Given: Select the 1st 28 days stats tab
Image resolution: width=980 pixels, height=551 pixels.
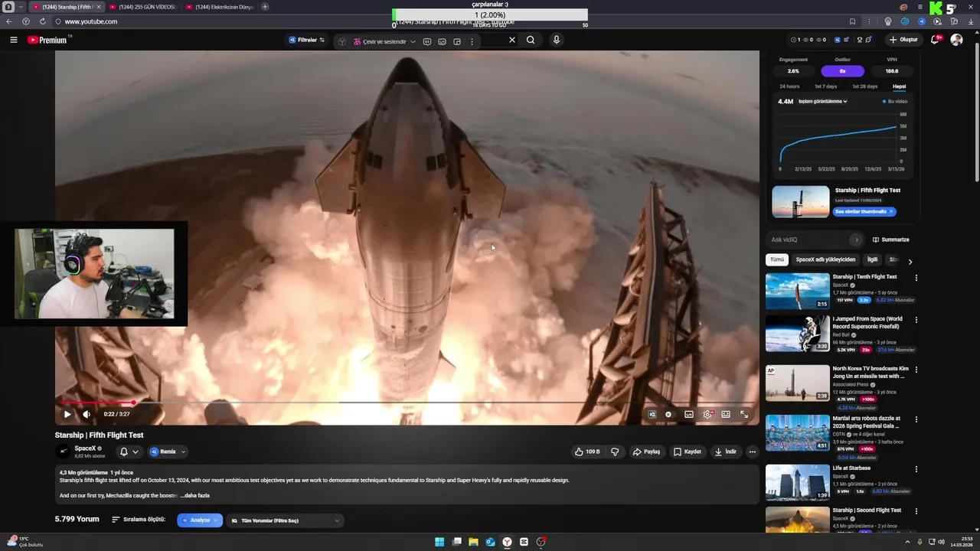Looking at the screenshot, I should [864, 86].
